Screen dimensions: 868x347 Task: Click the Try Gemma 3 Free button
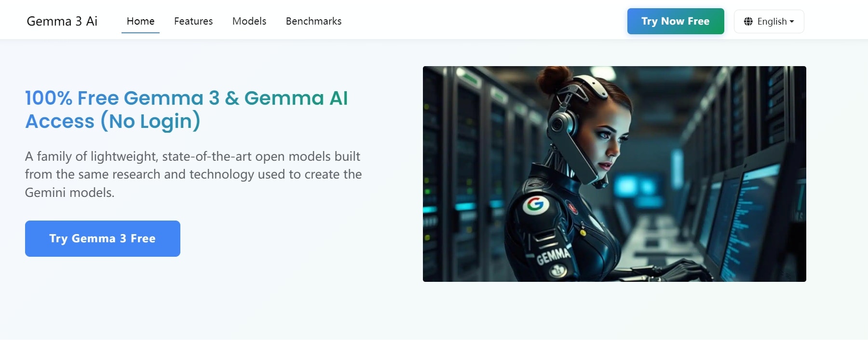click(x=103, y=238)
